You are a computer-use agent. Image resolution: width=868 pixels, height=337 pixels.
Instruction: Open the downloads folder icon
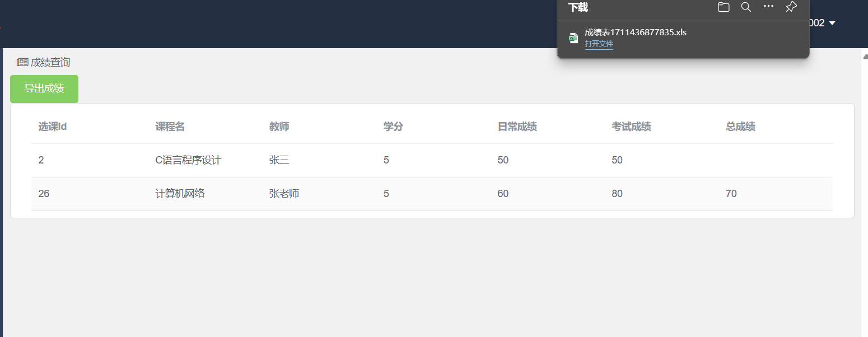pyautogui.click(x=724, y=7)
